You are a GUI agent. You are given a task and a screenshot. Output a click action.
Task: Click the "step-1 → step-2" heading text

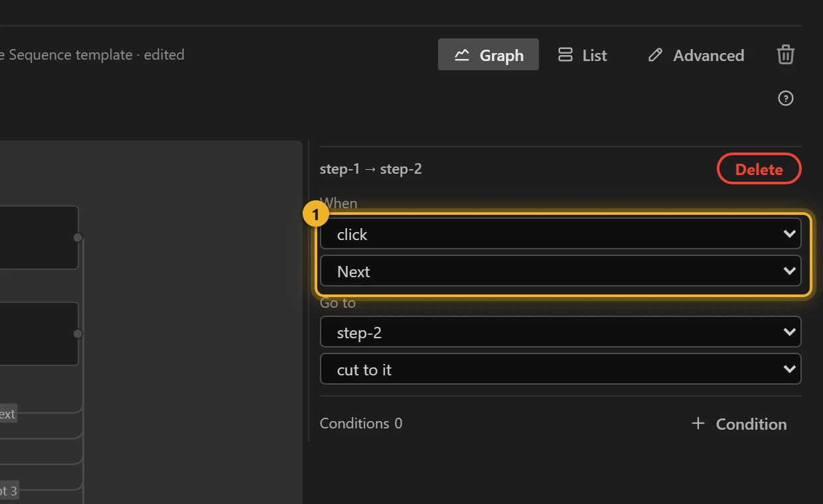click(x=371, y=169)
